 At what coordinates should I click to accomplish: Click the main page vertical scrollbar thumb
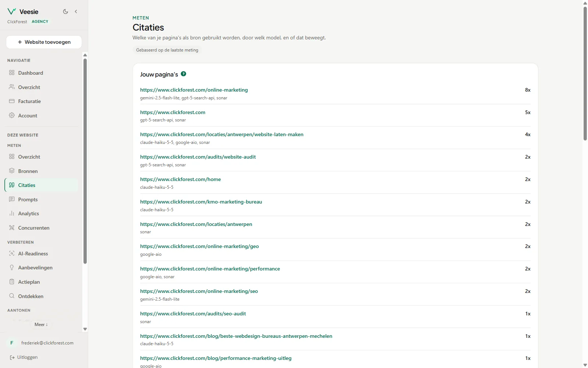(x=585, y=74)
